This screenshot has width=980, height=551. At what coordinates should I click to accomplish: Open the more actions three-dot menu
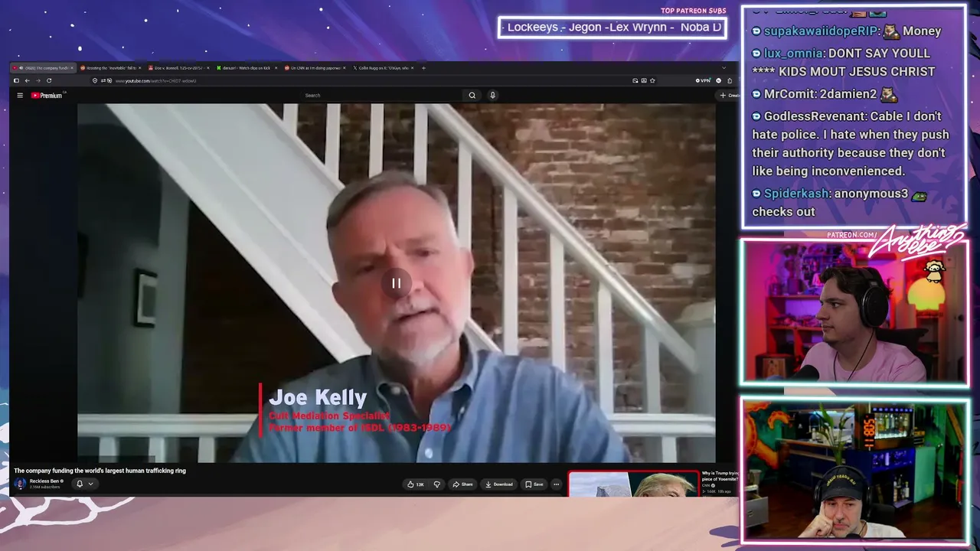click(x=556, y=484)
